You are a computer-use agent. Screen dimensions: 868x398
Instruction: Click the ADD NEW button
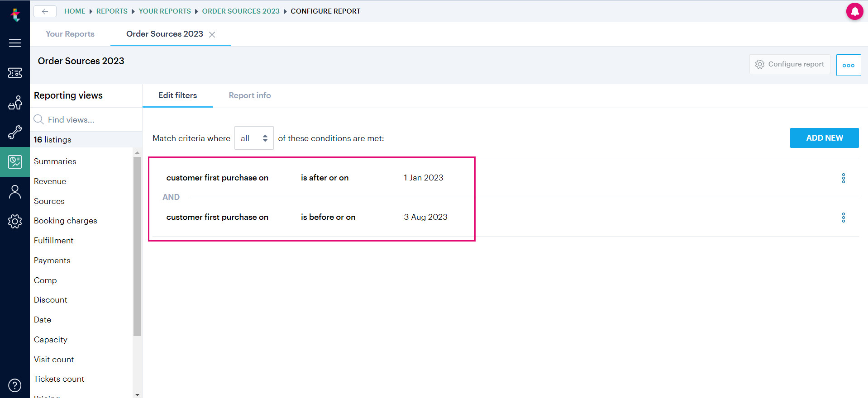(x=824, y=138)
